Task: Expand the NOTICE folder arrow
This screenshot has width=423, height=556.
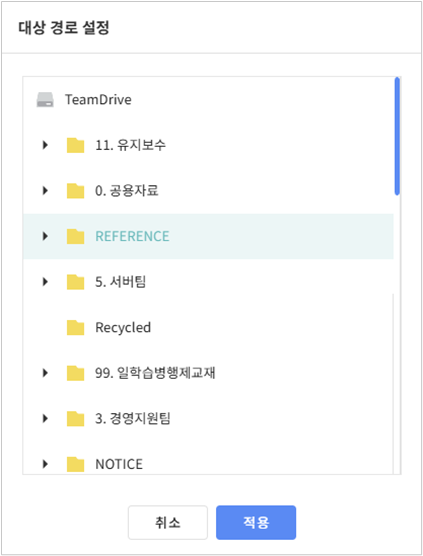Action: 45,464
